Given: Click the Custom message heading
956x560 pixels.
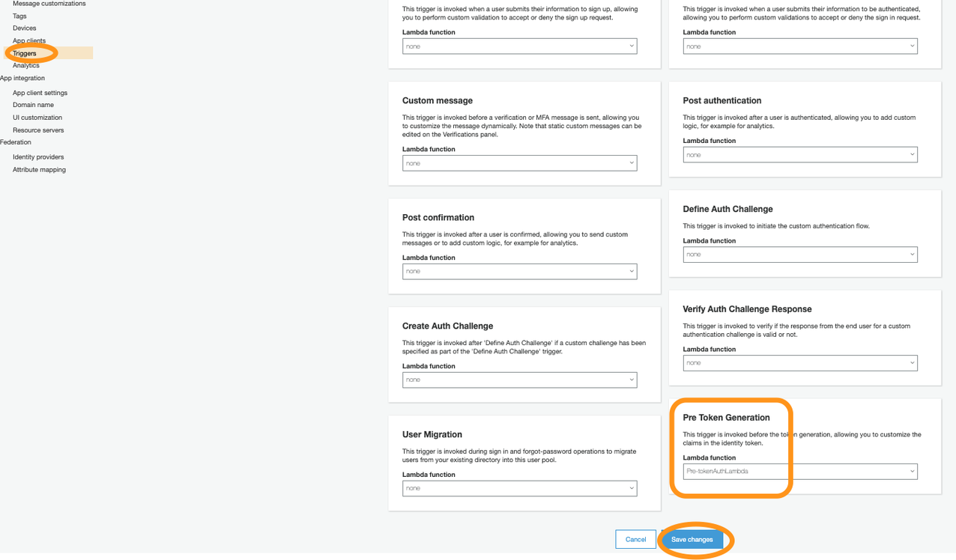Looking at the screenshot, I should (438, 100).
